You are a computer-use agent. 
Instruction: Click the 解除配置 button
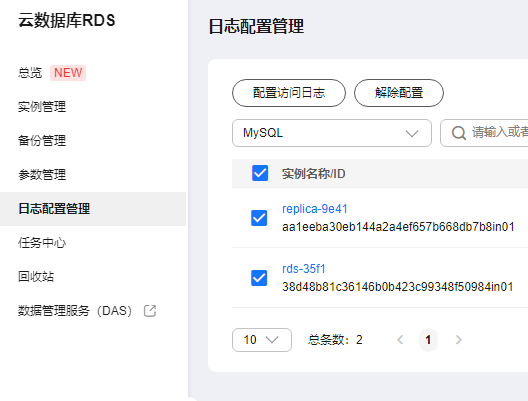pos(399,93)
